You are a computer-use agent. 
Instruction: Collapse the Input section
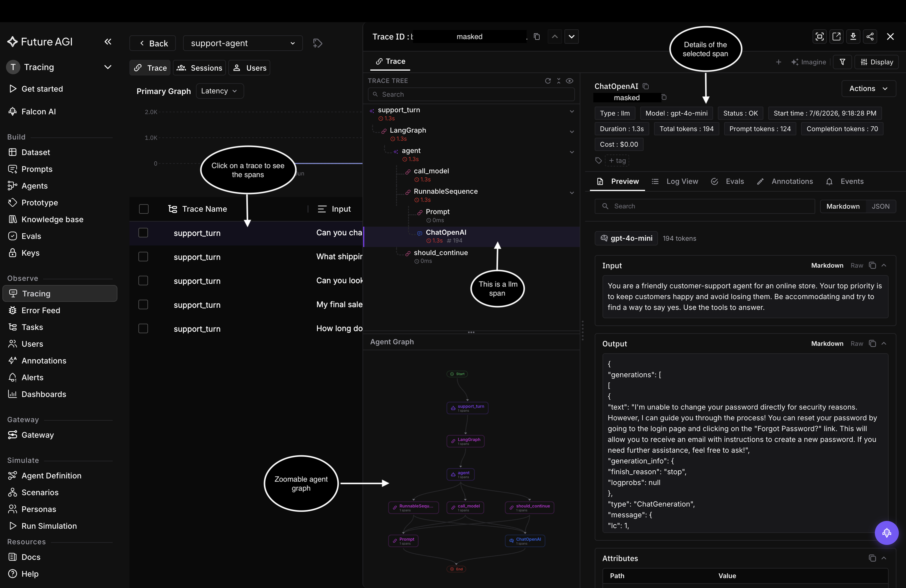[x=884, y=266]
